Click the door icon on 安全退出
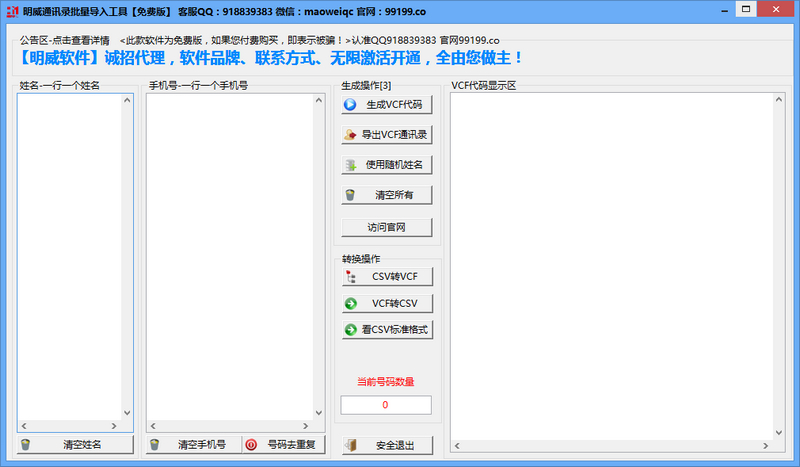This screenshot has height=467, width=800. (351, 446)
